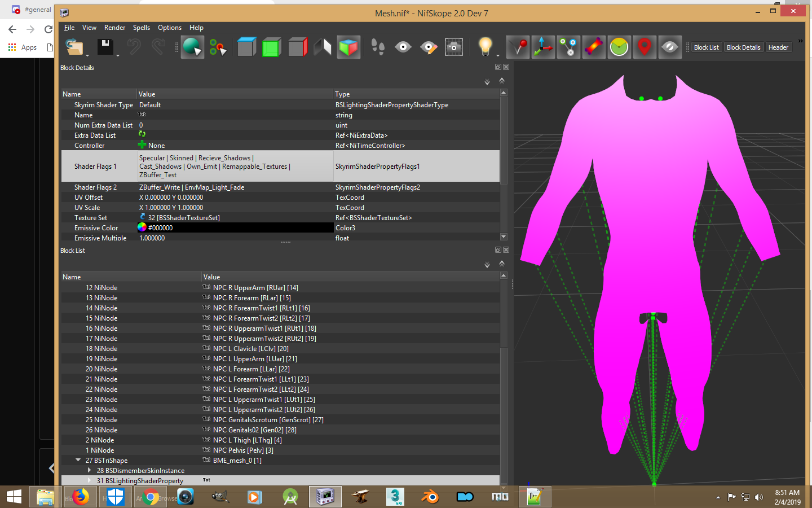Open the File menu
Screen dimensions: 812x508
pyautogui.click(x=69, y=28)
